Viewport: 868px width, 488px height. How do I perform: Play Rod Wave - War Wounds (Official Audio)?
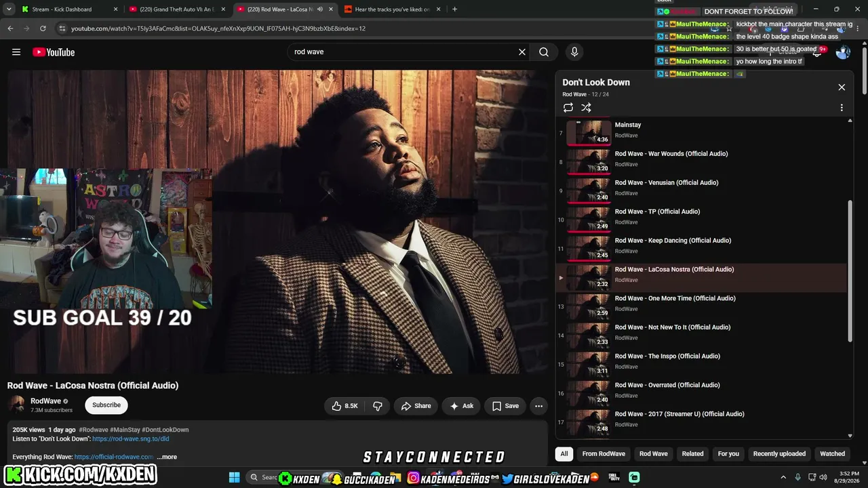(702, 161)
